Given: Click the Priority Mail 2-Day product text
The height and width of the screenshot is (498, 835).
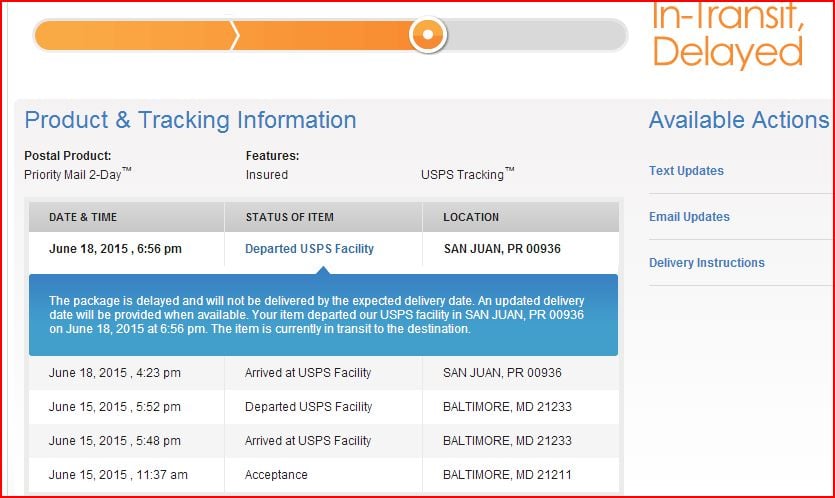Looking at the screenshot, I should [x=77, y=174].
